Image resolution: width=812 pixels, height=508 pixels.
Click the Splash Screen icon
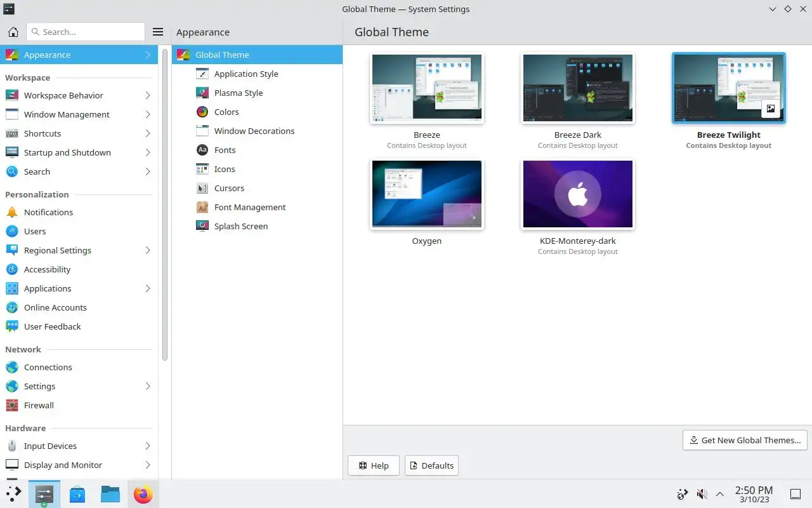click(x=202, y=226)
